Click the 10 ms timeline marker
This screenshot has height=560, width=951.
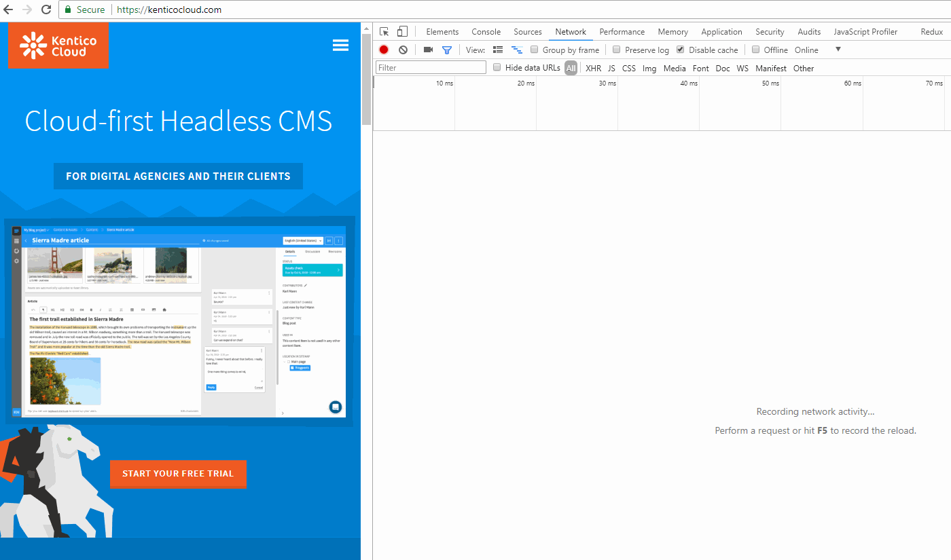tap(444, 83)
